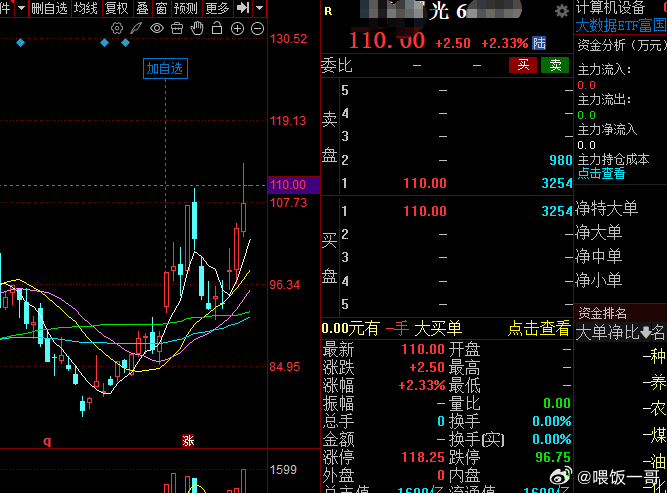This screenshot has height=493, width=667.
Task: Toggle the chart lock icon
Action: coord(217,28)
